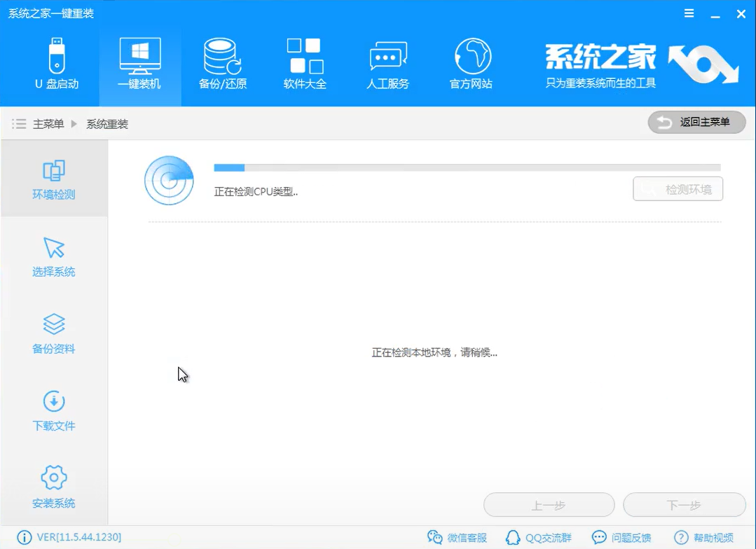Screen dimensions: 756x549
Task: Click the 返回主菜单 return button
Action: coord(696,122)
